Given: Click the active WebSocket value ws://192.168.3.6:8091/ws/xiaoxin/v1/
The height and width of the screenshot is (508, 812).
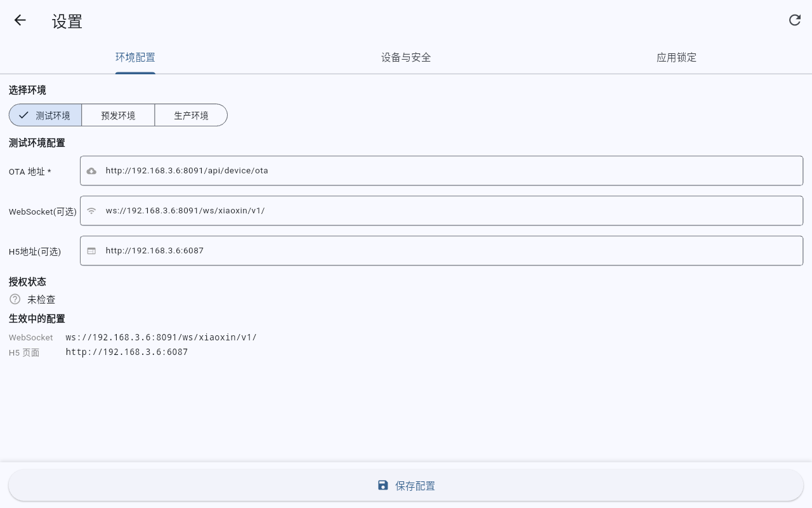Looking at the screenshot, I should [161, 337].
